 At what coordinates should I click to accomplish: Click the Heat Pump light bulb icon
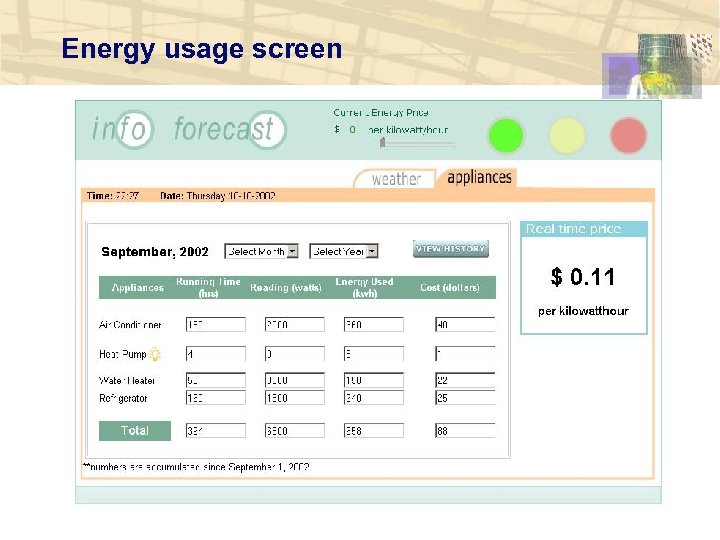(x=155, y=354)
